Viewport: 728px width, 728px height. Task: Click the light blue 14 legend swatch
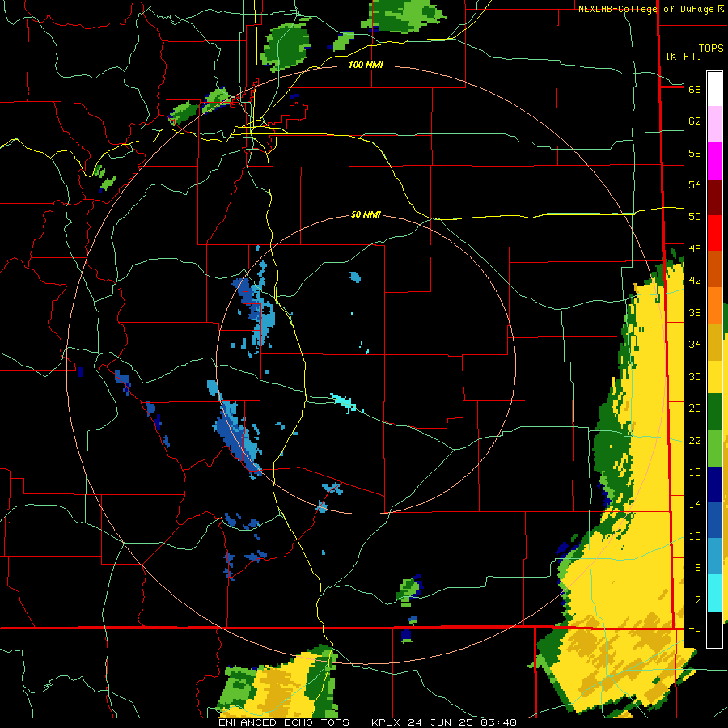pyautogui.click(x=714, y=557)
